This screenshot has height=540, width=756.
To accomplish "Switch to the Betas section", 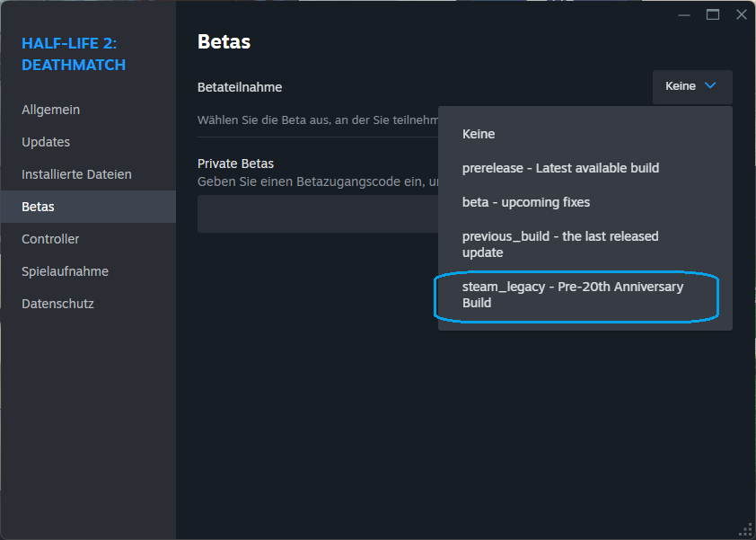I will point(37,206).
